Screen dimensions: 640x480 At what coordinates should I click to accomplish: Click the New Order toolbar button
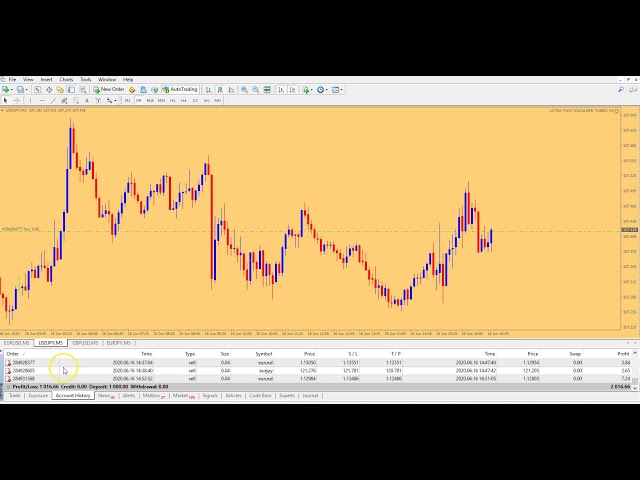pos(110,89)
